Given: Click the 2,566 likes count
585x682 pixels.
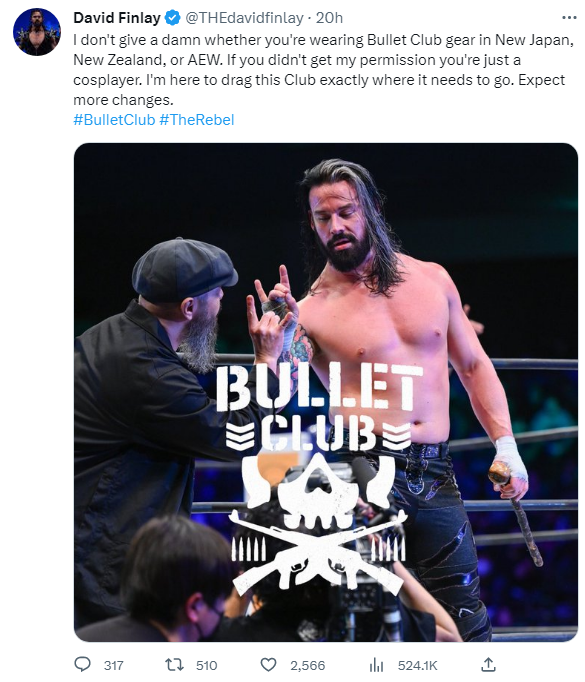Looking at the screenshot, I should coord(308,665).
